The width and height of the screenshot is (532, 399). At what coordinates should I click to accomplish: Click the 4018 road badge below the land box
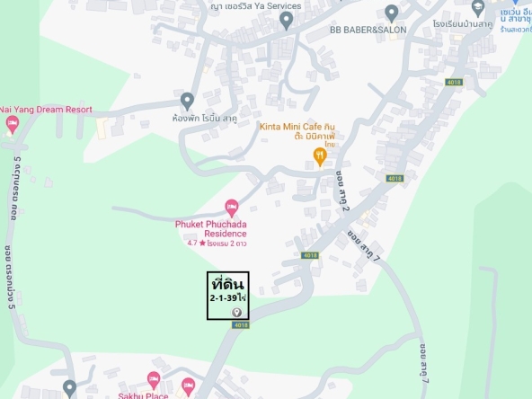(241, 325)
